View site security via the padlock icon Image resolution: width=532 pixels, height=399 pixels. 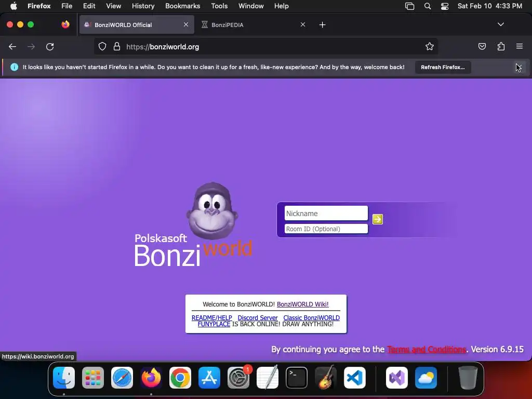click(117, 46)
